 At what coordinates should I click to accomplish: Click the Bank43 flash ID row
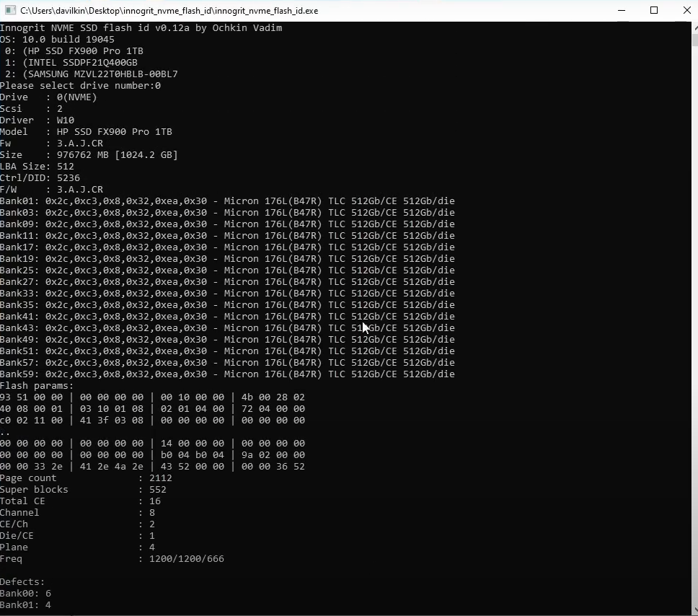pos(227,328)
